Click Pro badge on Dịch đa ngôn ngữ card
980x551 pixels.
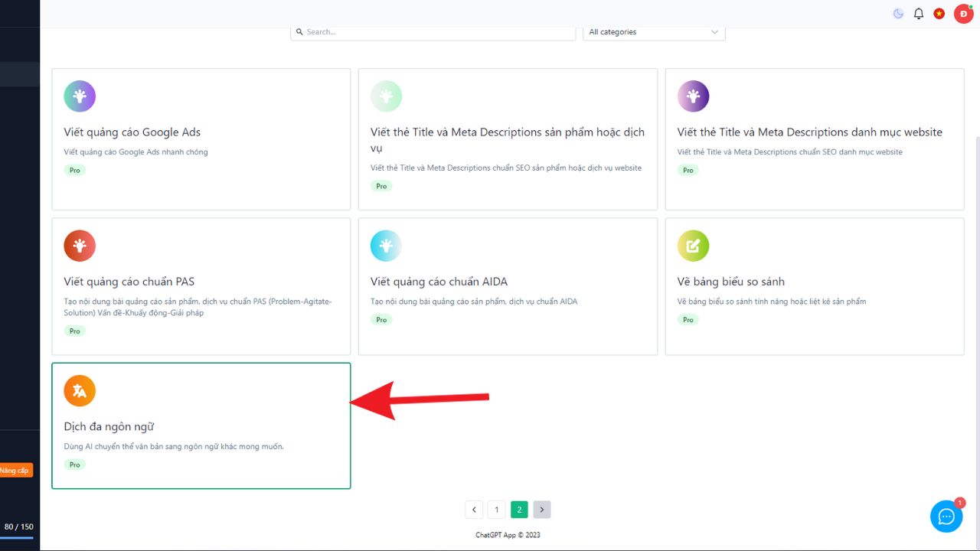75,465
